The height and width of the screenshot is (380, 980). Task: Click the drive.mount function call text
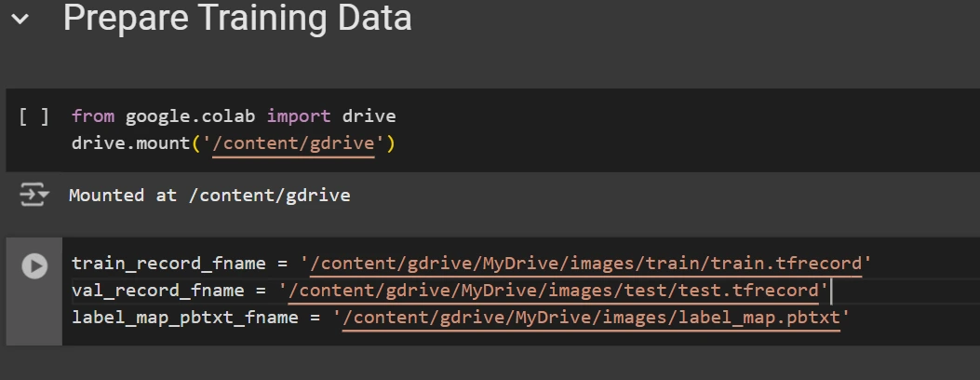click(x=130, y=143)
